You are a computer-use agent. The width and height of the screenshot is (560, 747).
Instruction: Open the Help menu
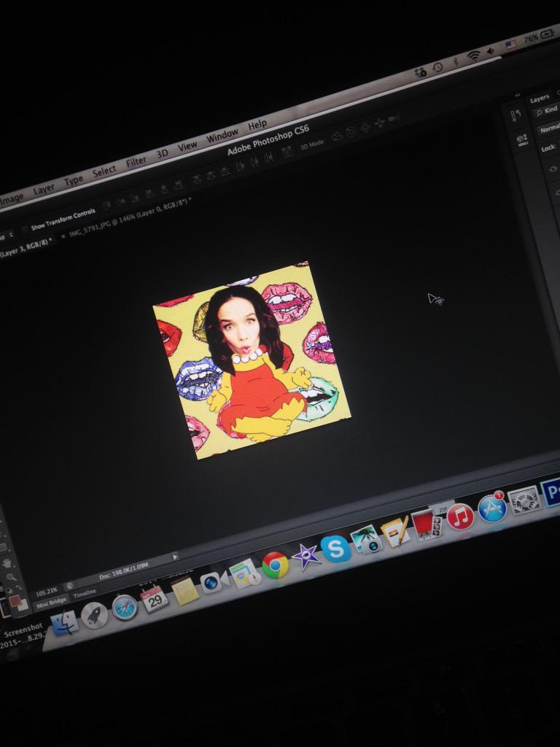point(257,125)
